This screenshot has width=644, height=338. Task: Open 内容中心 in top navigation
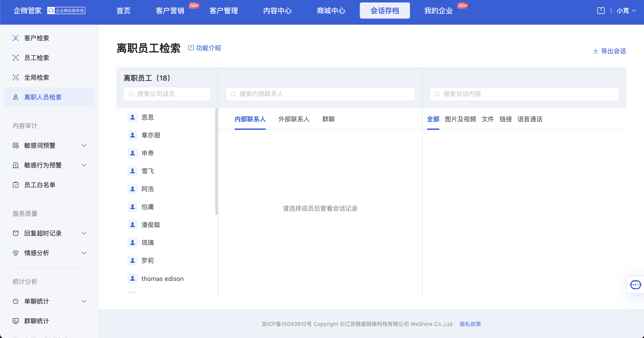pos(277,11)
